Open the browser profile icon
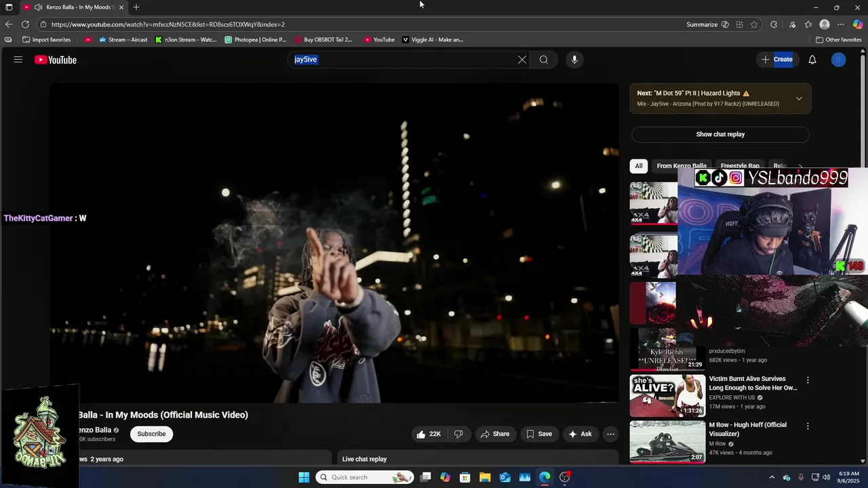The image size is (868, 488). [825, 24]
